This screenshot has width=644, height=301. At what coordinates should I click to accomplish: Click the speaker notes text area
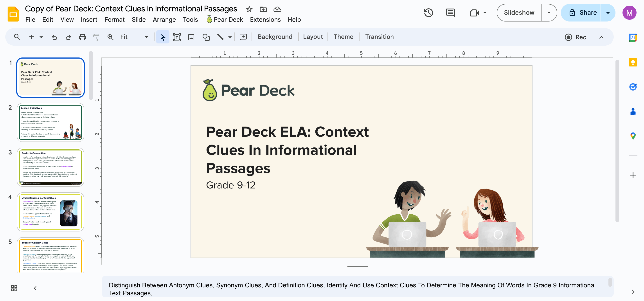tap(358, 287)
